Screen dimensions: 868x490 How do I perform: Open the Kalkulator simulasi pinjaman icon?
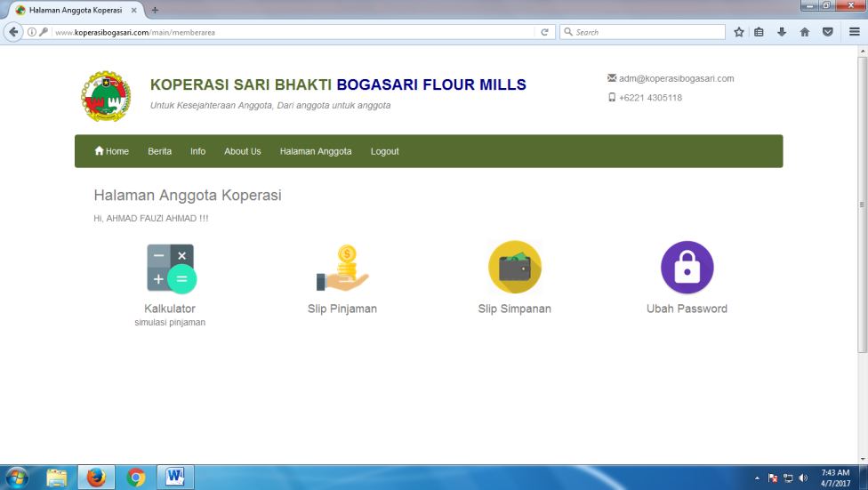pos(170,268)
